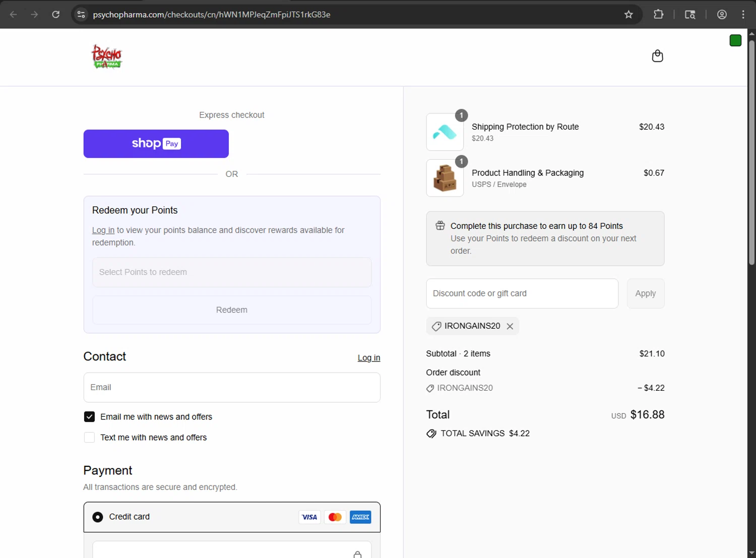Focus the Email input field
Image resolution: width=756 pixels, height=558 pixels.
232,388
